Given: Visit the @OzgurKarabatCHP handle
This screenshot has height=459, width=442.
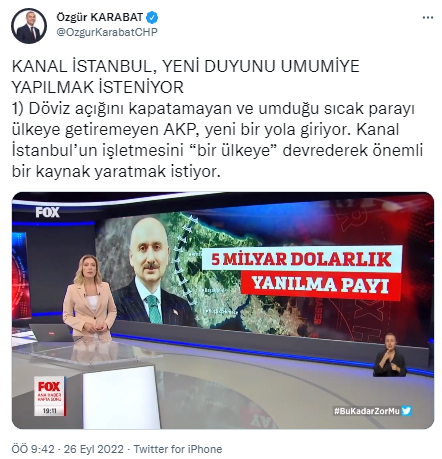Looking at the screenshot, I should coord(107,32).
